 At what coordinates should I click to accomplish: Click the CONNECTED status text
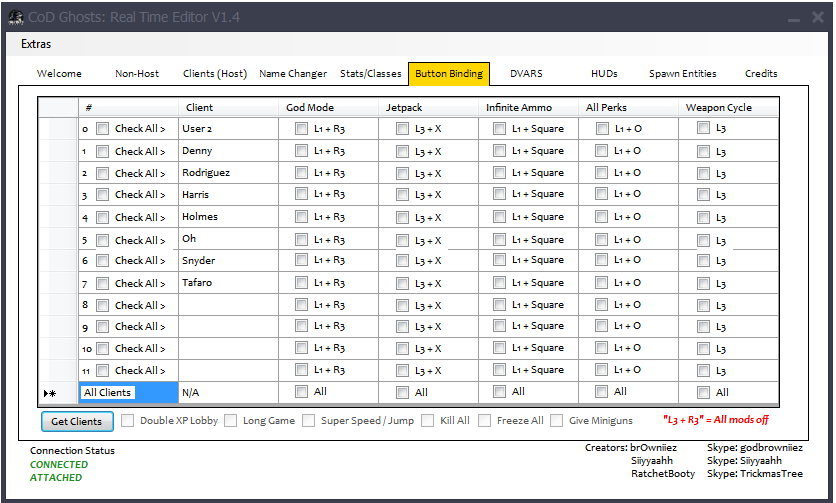tap(59, 464)
